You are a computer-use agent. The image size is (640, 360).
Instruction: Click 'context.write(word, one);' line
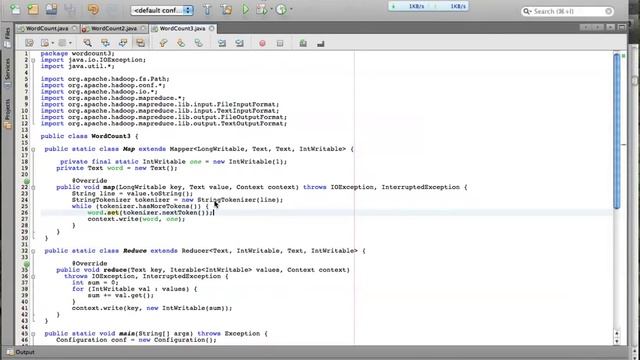pos(136,219)
